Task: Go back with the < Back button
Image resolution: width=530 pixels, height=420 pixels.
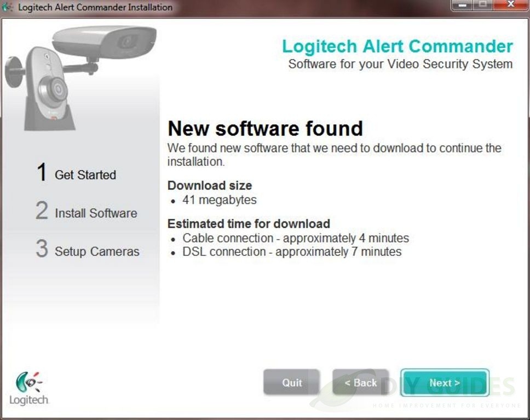Action: (360, 382)
